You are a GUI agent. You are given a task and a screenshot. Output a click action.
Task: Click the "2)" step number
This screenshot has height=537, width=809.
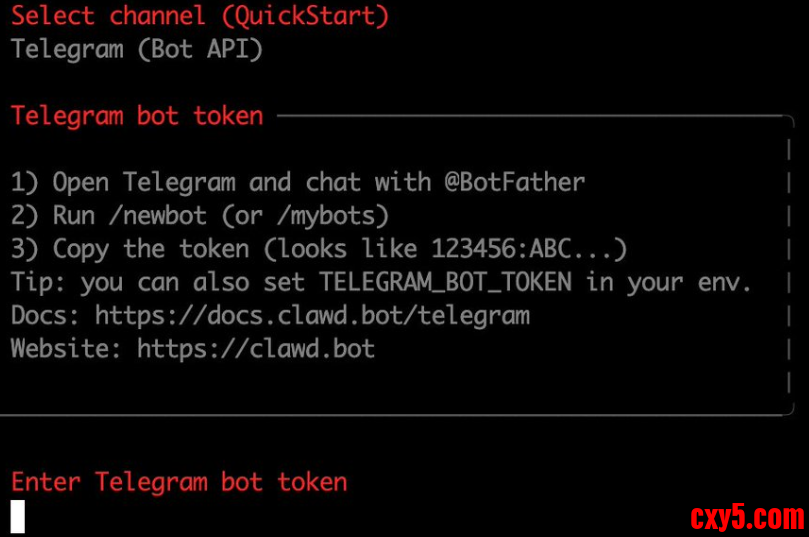point(25,215)
